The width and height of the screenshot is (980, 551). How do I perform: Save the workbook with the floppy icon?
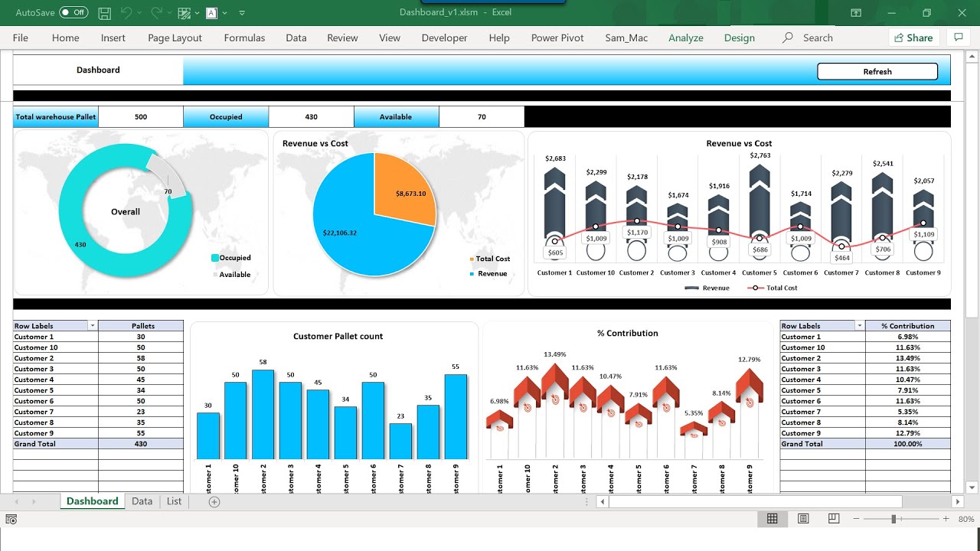[x=105, y=13]
